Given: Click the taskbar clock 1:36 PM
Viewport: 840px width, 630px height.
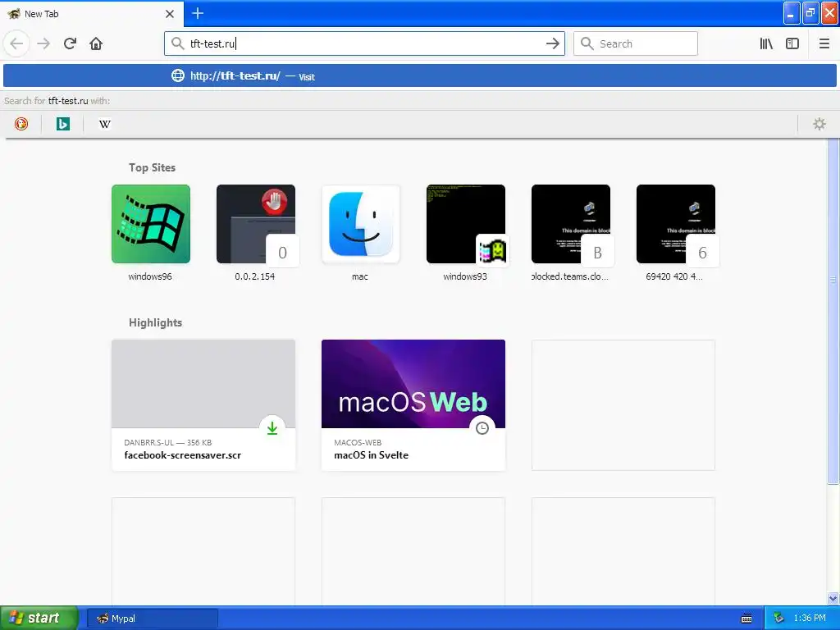Looking at the screenshot, I should tap(810, 618).
